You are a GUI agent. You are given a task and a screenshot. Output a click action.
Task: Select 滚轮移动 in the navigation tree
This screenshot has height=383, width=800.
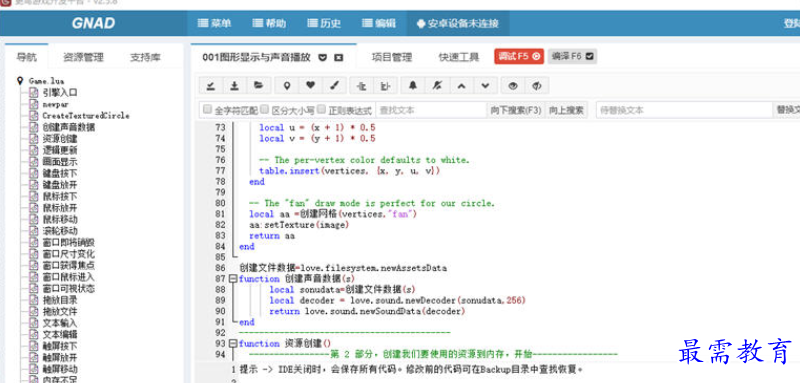click(60, 231)
